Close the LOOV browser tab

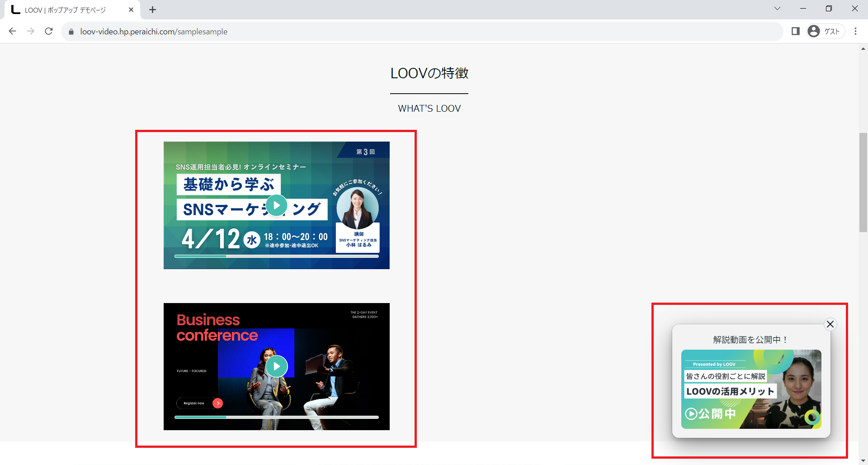pyautogui.click(x=131, y=9)
